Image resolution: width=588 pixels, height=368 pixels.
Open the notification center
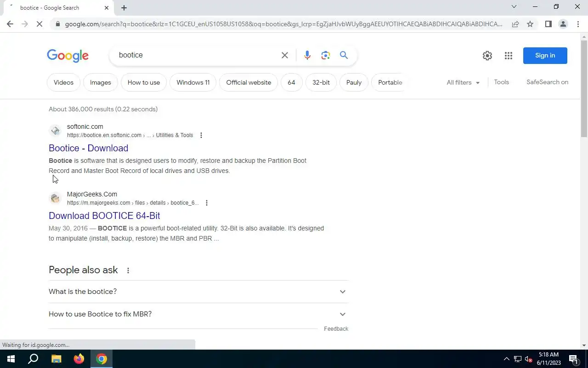(x=574, y=359)
